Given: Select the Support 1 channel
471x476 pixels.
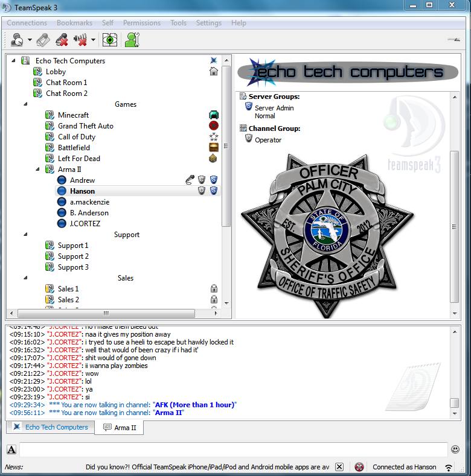Looking at the screenshot, I should (x=73, y=246).
